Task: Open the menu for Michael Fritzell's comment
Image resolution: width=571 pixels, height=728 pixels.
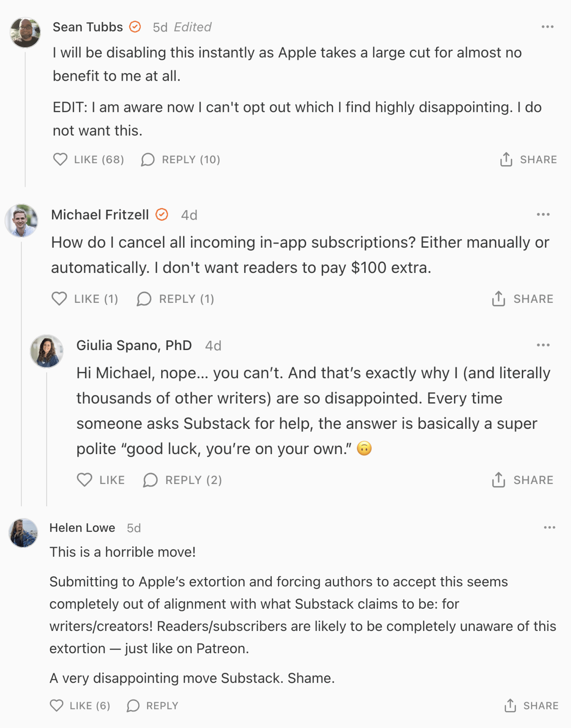Action: (x=543, y=214)
